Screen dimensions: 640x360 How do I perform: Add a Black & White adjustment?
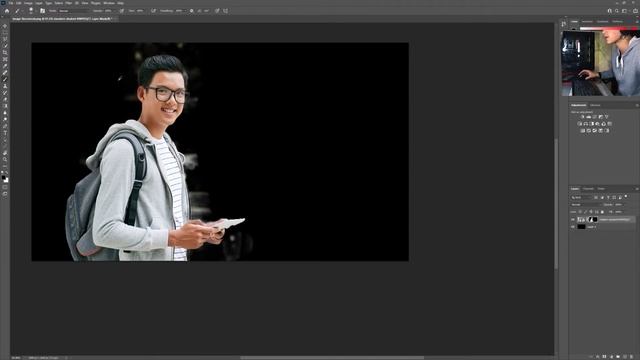pos(591,124)
